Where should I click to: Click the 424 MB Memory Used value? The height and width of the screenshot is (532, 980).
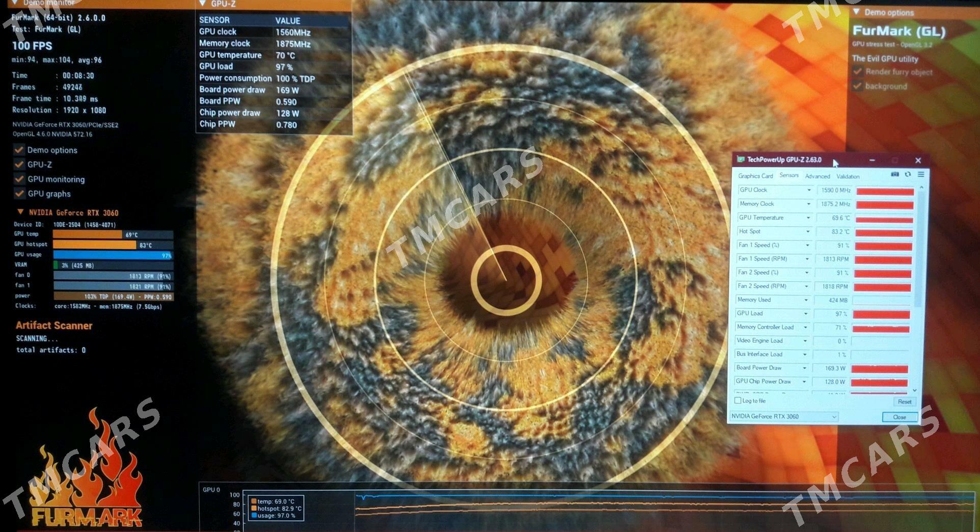pyautogui.click(x=832, y=300)
